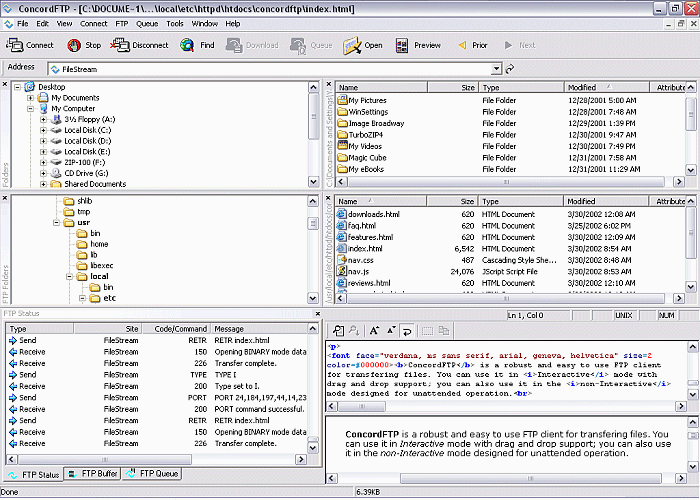
Task: Click the find next icon in editor toolbar
Action: point(354,331)
